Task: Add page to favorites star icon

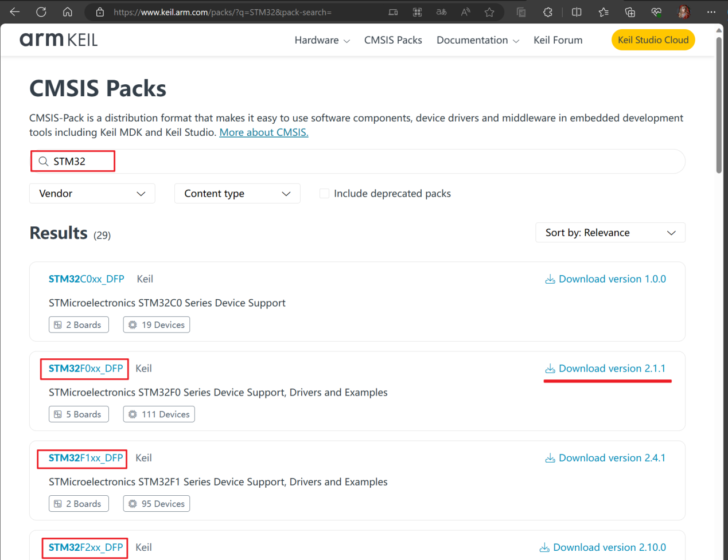Action: [x=489, y=12]
